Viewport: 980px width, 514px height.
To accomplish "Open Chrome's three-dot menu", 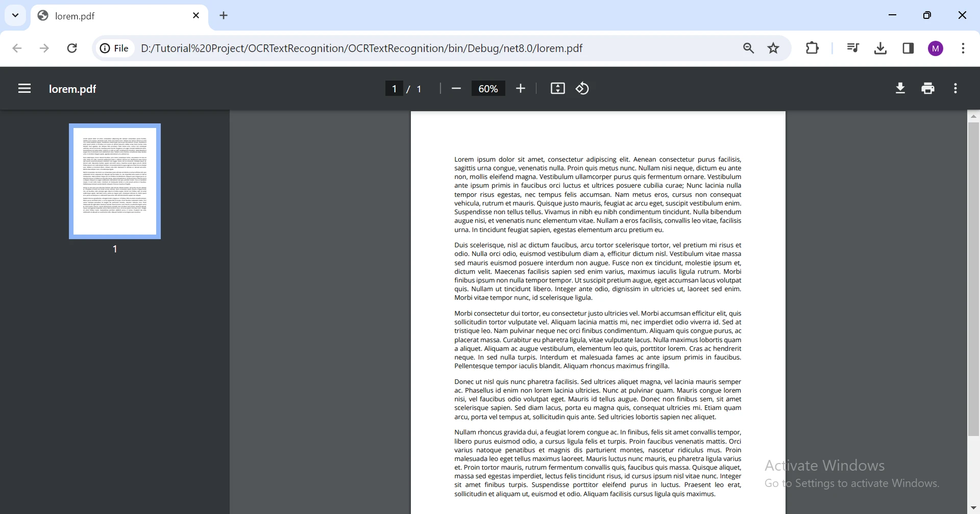I will [963, 48].
